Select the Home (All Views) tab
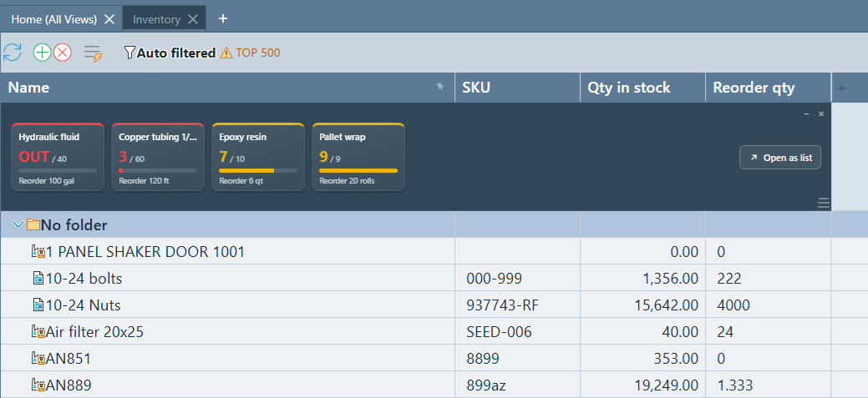Viewport: 868px width, 398px height. click(x=54, y=19)
